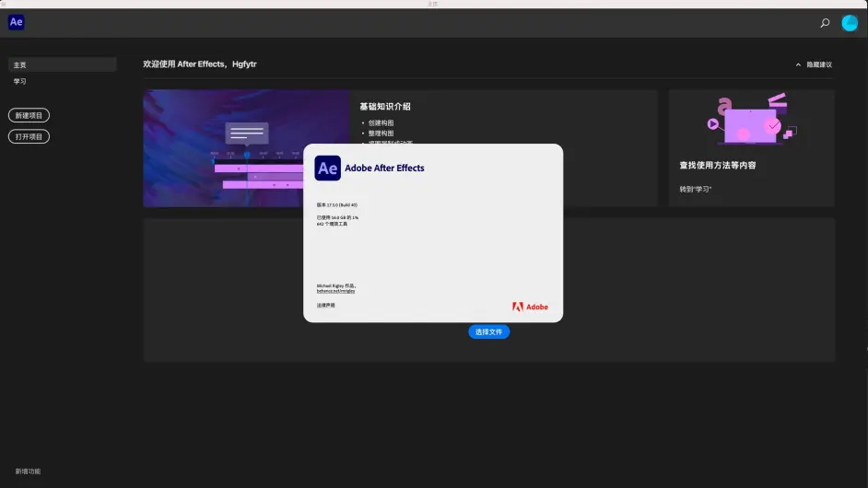This screenshot has width=868, height=488.
Task: Click the 创建构图 bullet item
Action: point(381,122)
